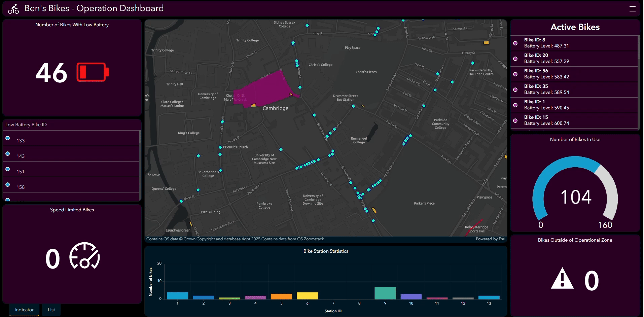Select low battery bike 143 entry
This screenshot has height=317, width=644.
coord(71,154)
